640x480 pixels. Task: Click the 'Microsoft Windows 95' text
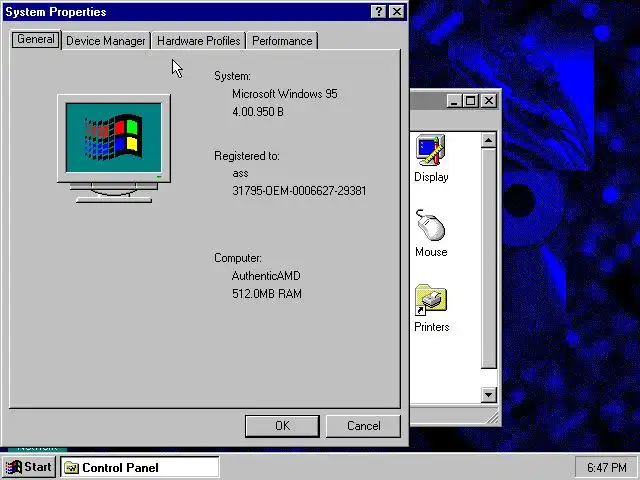285,94
